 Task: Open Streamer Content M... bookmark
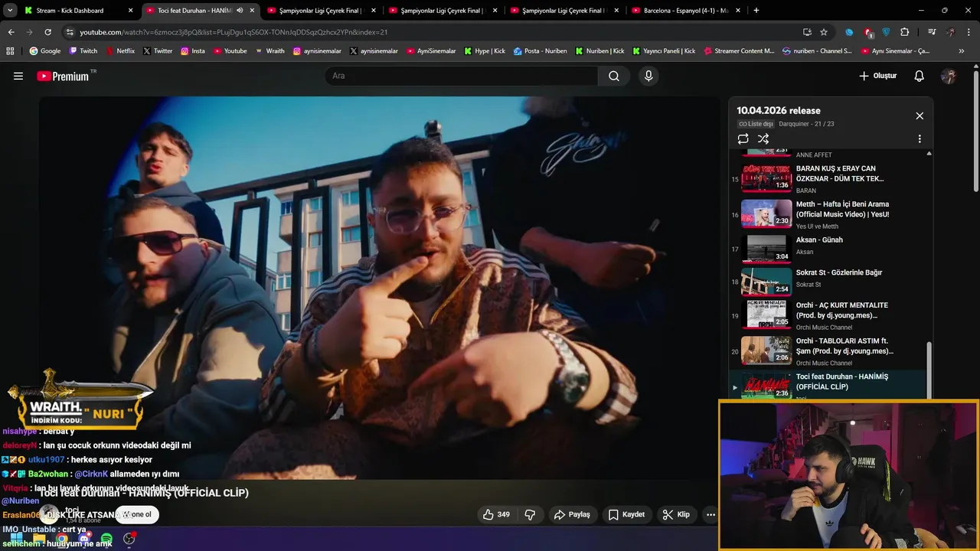(x=738, y=51)
